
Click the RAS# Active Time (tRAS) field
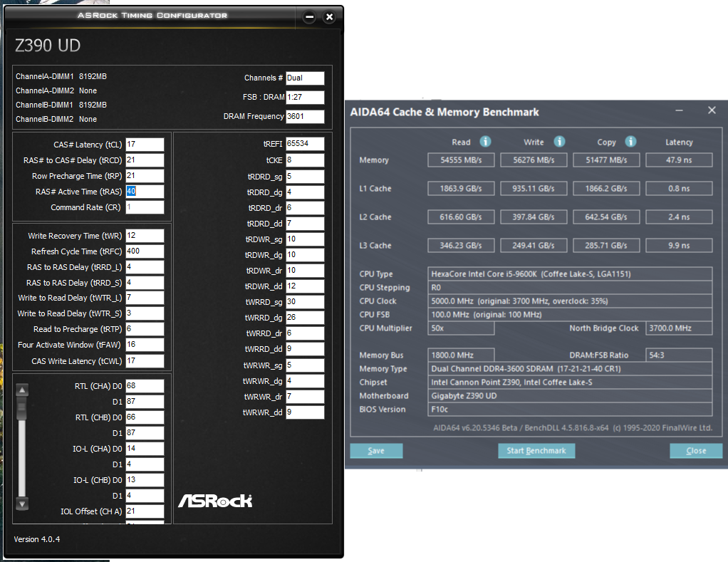[145, 192]
